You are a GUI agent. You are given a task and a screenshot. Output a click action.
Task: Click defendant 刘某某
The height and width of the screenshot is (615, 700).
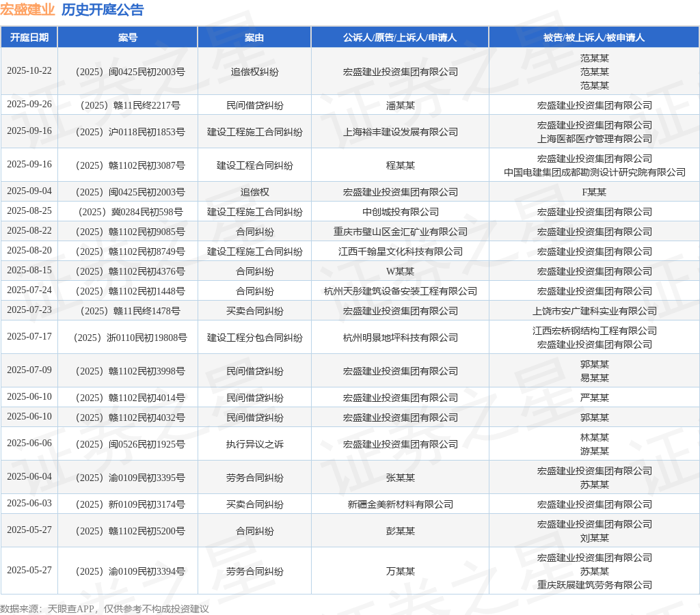pos(595,538)
